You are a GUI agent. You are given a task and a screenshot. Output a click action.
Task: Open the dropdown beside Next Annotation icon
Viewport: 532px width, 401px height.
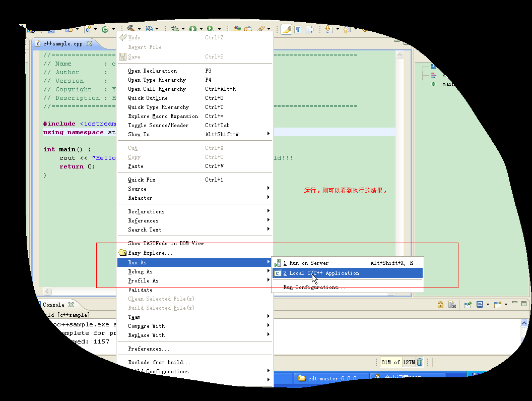(x=338, y=29)
